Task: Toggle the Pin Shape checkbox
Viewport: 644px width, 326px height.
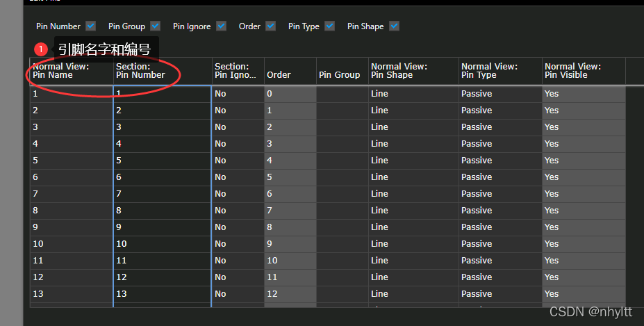Action: coord(394,26)
